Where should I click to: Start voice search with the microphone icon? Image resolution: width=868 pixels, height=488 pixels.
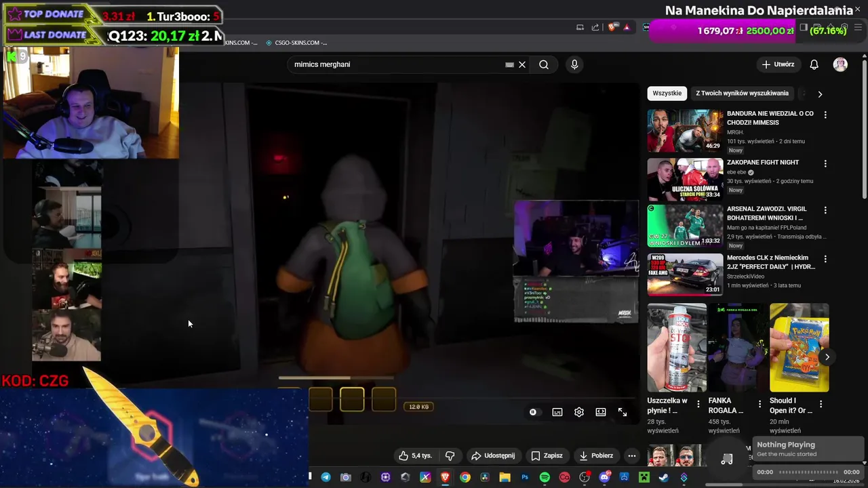coord(574,64)
